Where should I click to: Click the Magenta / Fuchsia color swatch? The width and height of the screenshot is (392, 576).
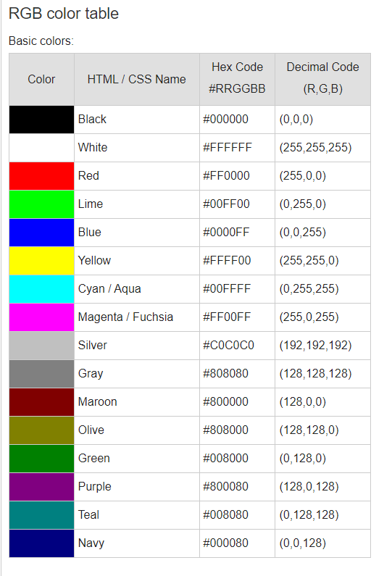pos(41,317)
